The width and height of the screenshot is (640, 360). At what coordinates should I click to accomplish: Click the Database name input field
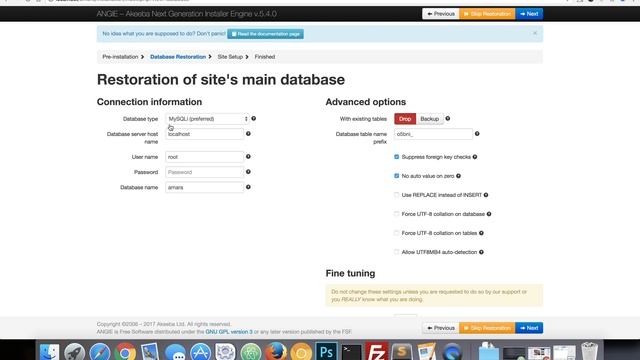pos(204,187)
